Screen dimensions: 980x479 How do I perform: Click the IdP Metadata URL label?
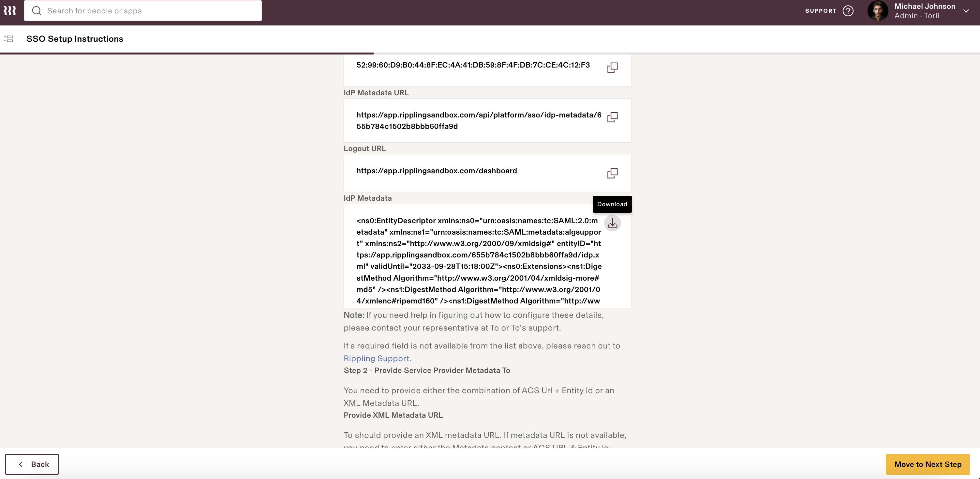tap(376, 93)
